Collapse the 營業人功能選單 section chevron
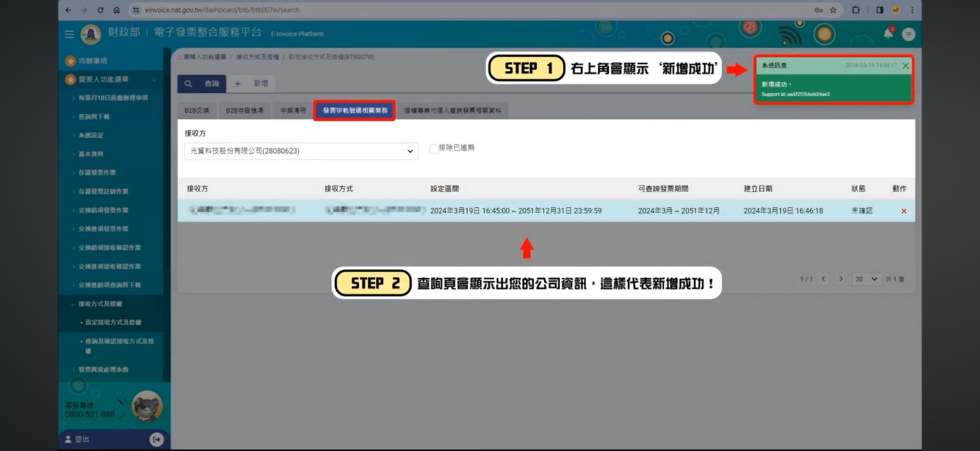980x451 pixels. [154, 80]
